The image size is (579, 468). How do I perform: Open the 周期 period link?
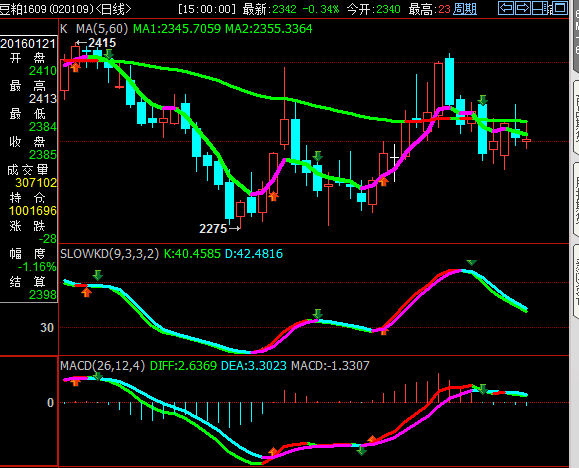pos(465,8)
